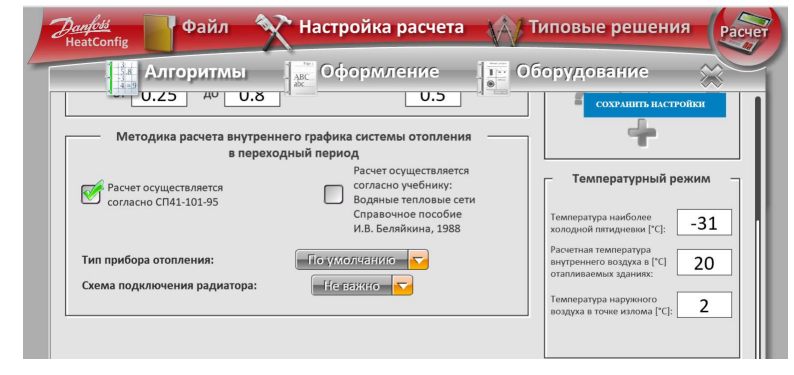This screenshot has width=794, height=375.
Task: Open the Настройка расчета menu
Action: coord(381,27)
